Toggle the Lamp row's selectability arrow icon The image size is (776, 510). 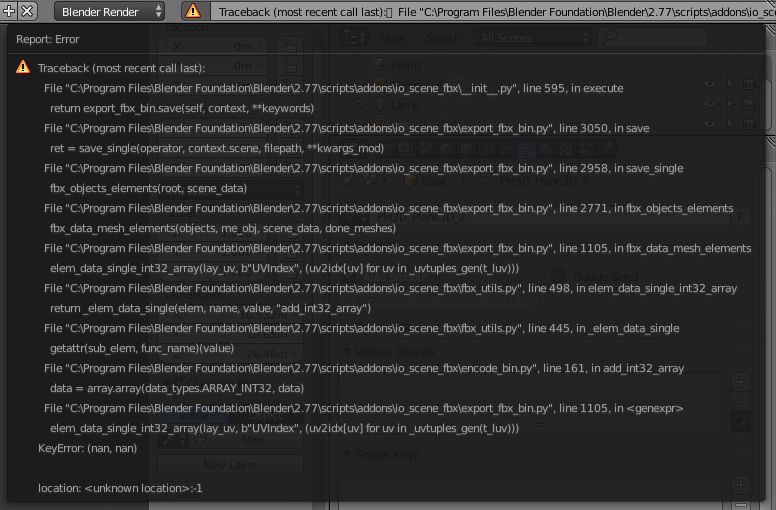coord(730,104)
